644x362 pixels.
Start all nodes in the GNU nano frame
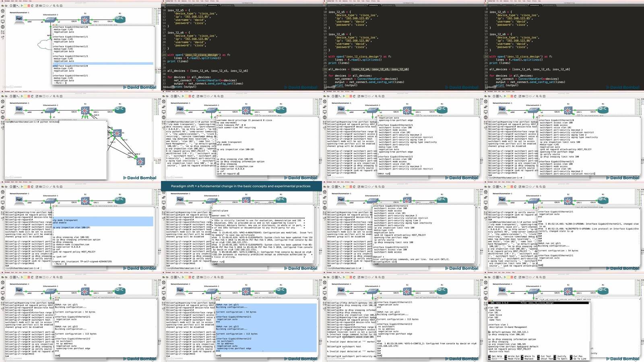505,277
